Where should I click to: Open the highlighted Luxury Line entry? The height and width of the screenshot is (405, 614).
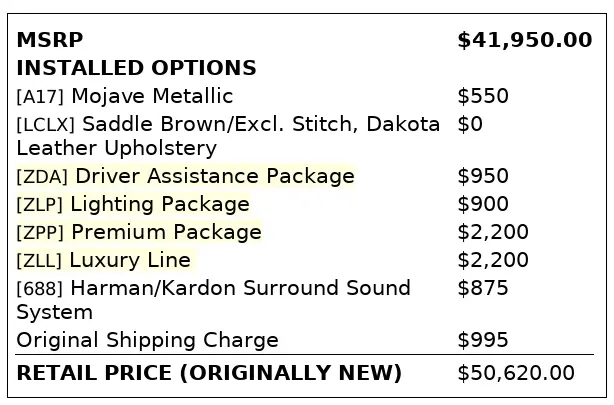click(103, 260)
